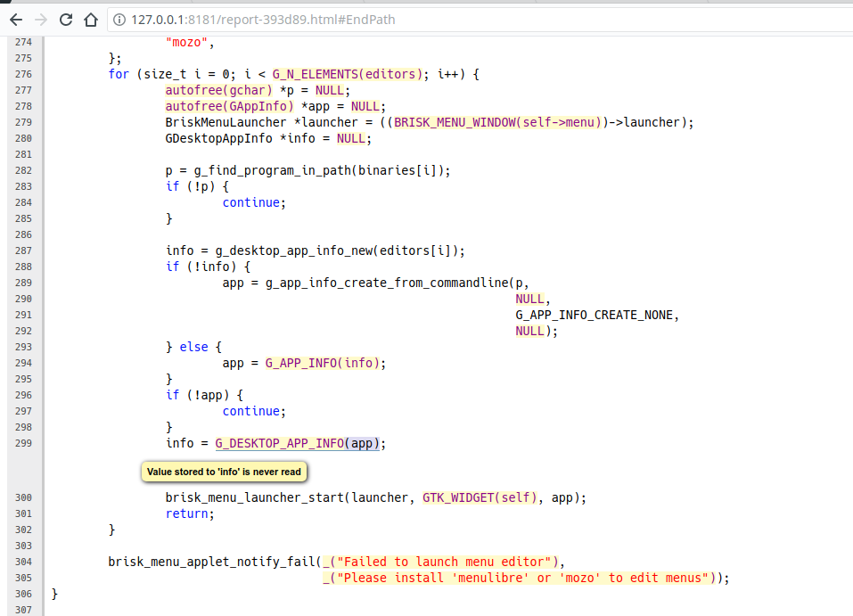853x616 pixels.
Task: Click 'if (!info)' on line 288
Action: pos(201,267)
